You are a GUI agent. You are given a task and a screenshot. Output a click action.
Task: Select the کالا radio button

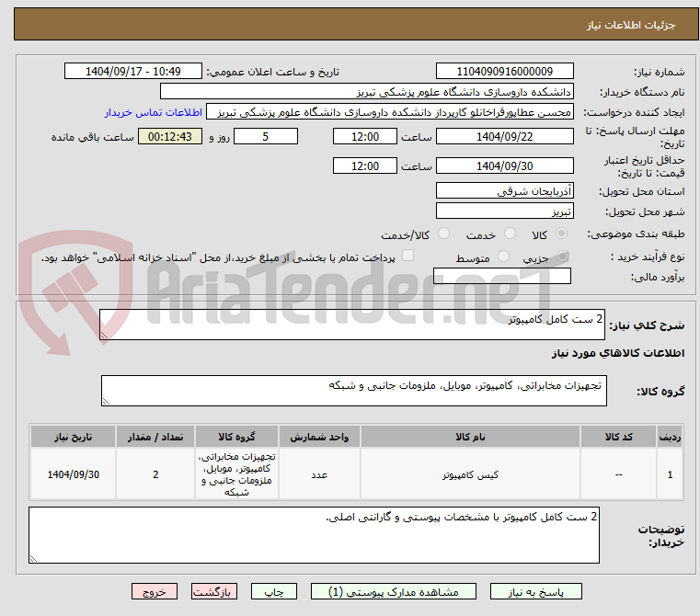tap(562, 233)
